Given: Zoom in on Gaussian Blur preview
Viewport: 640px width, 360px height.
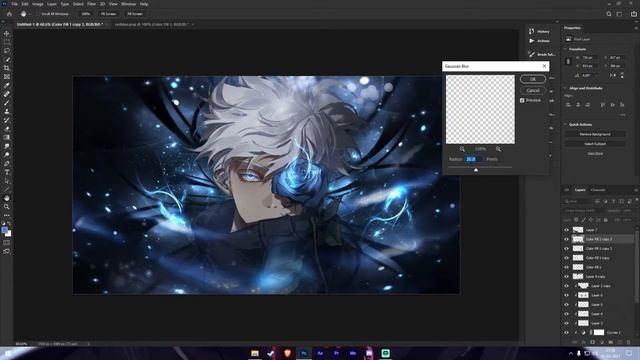Looking at the screenshot, I should 498,149.
